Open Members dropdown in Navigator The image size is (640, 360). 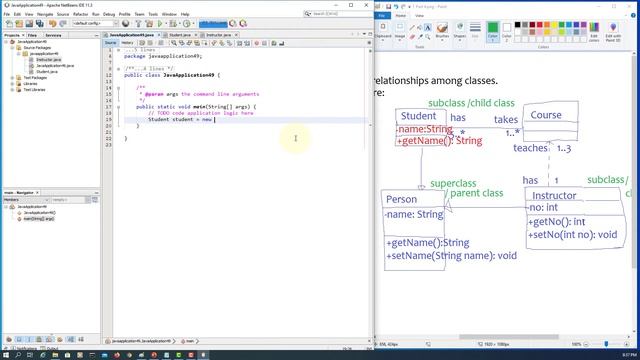point(26,200)
